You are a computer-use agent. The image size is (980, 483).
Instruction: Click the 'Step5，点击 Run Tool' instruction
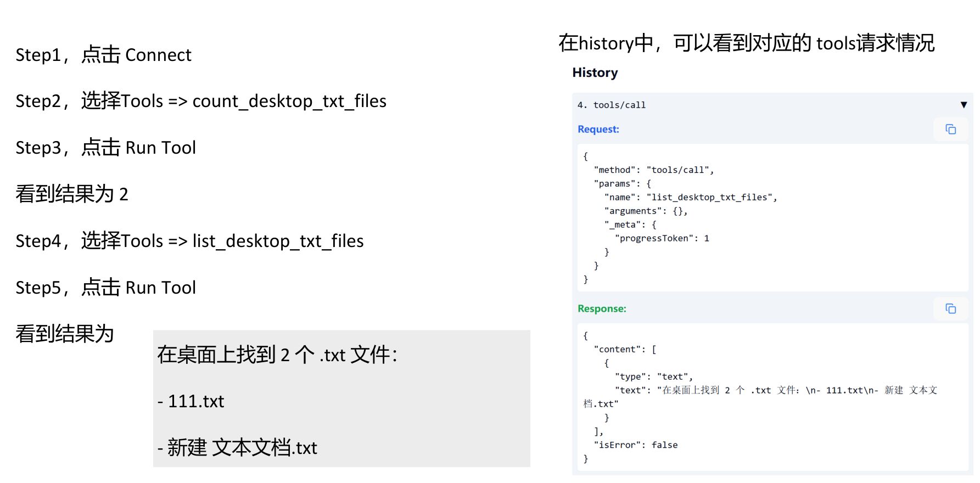tap(105, 288)
